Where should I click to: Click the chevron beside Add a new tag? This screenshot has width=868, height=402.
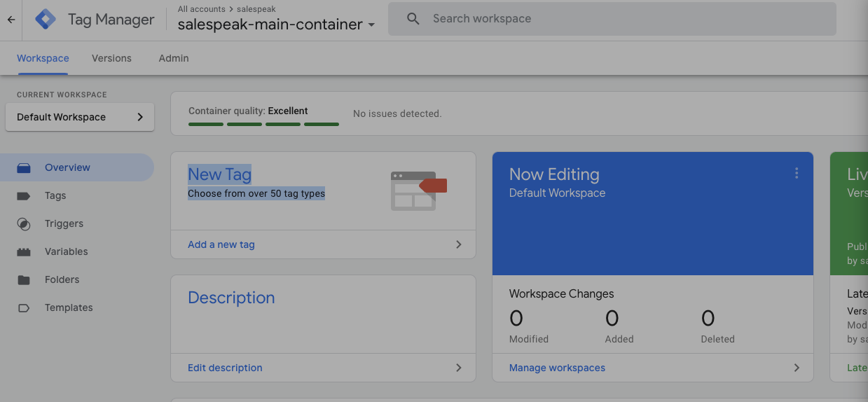point(459,244)
